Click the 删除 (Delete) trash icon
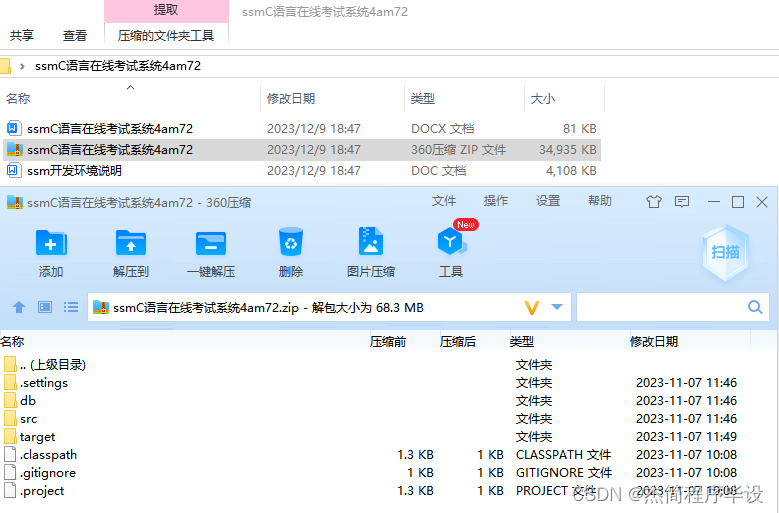 click(x=291, y=242)
